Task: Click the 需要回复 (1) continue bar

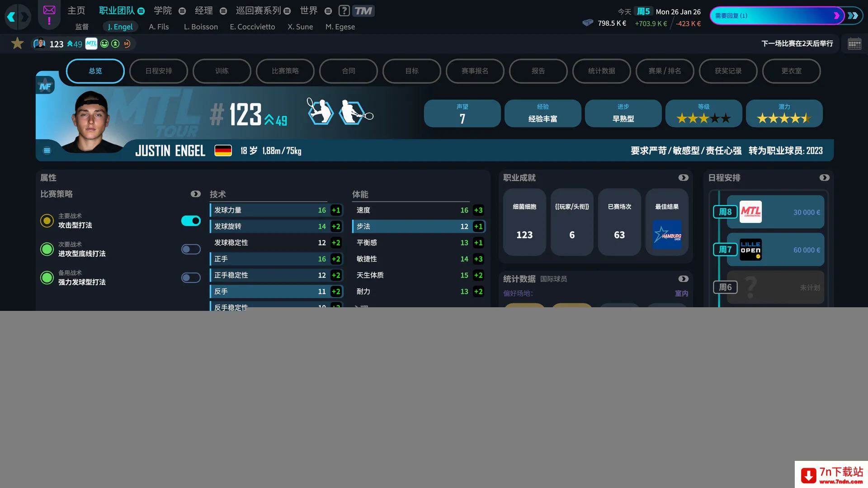Action: pos(777,16)
